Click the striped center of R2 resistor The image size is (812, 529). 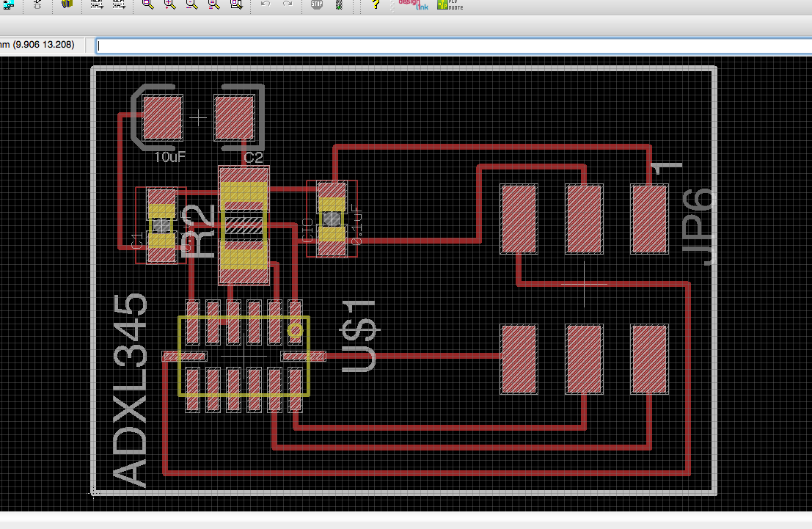pos(244,226)
